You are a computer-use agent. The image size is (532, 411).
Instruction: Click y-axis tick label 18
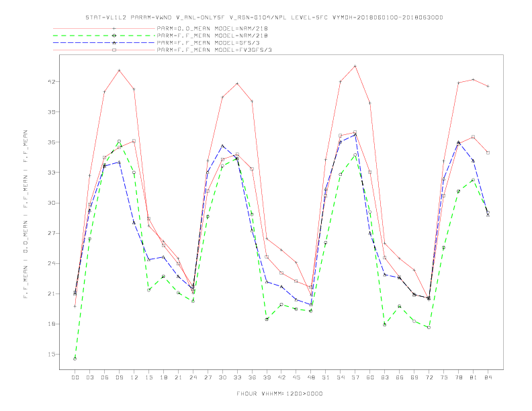coord(51,324)
